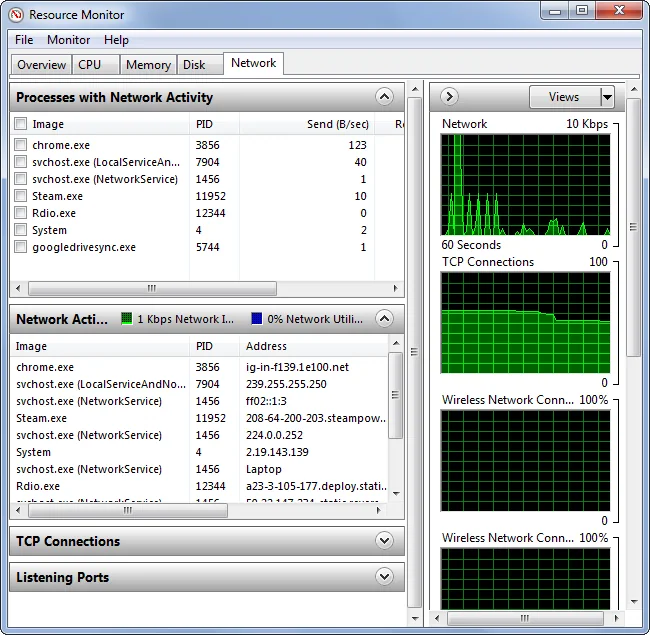This screenshot has height=635, width=650.
Task: Click graphs pane horizontal scrollbar right arrow
Action: tap(617, 618)
